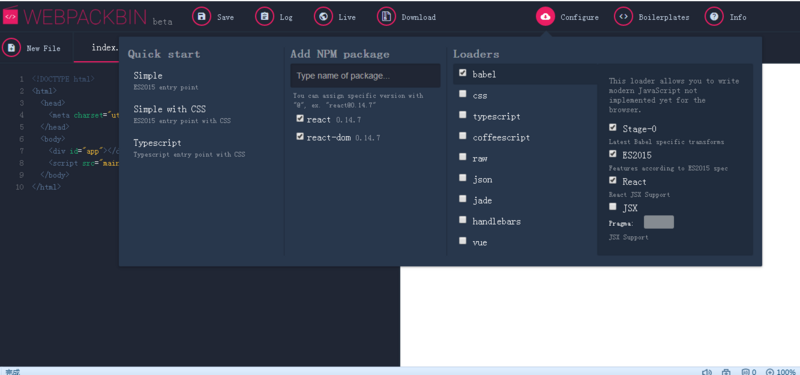Click the Download file icon

386,17
